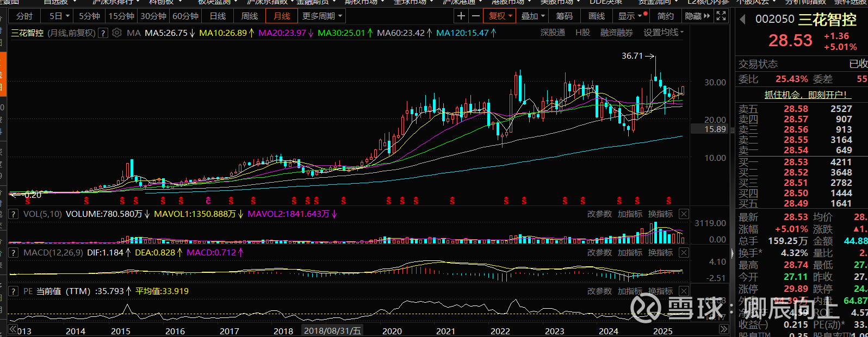Click the 2018/08/31/五 date label

click(332, 330)
